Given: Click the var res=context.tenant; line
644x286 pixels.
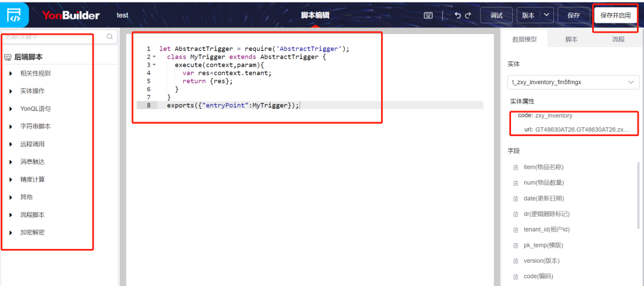Looking at the screenshot, I should 227,73.
